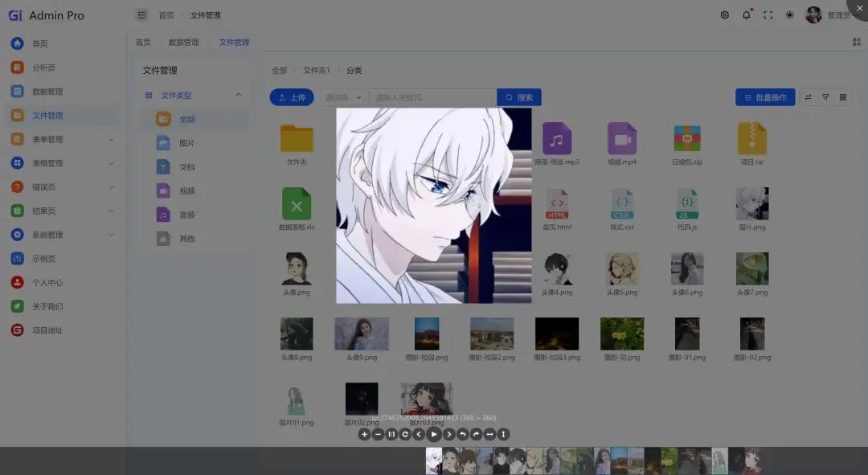868x475 pixels.
Task: Switch to the 数据管理 page tab
Action: pyautogui.click(x=184, y=42)
